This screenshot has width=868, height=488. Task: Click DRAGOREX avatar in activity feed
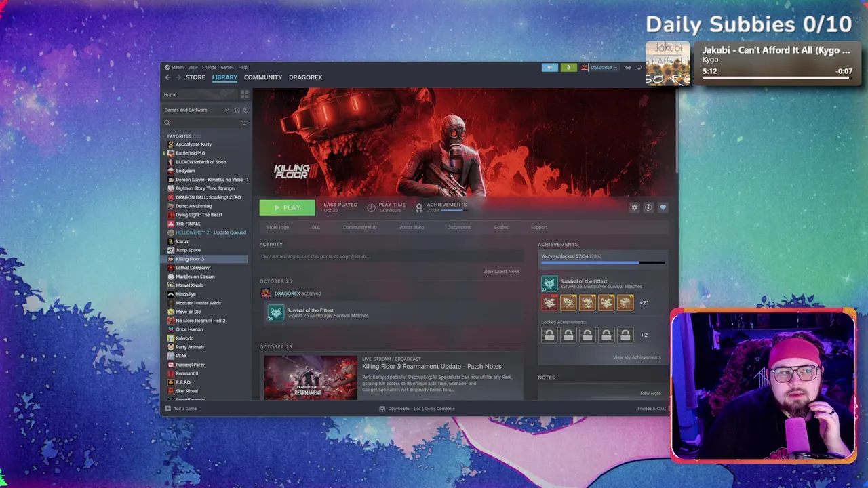coord(266,293)
